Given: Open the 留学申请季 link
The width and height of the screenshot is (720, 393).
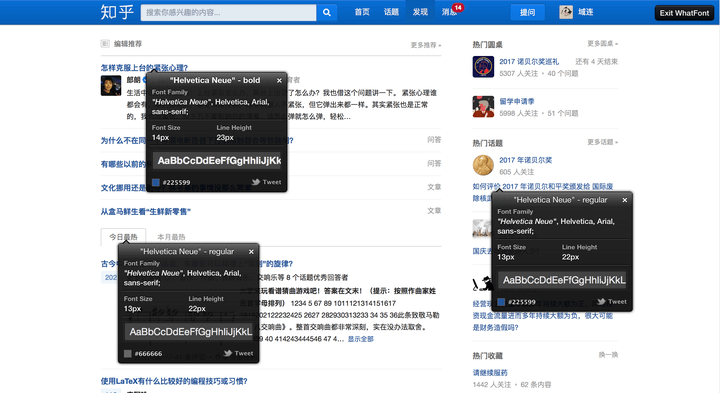Looking at the screenshot, I should pyautogui.click(x=517, y=101).
